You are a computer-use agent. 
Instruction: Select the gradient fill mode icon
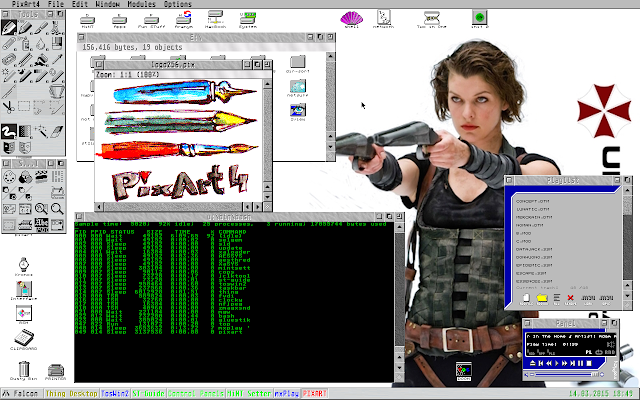[24, 131]
